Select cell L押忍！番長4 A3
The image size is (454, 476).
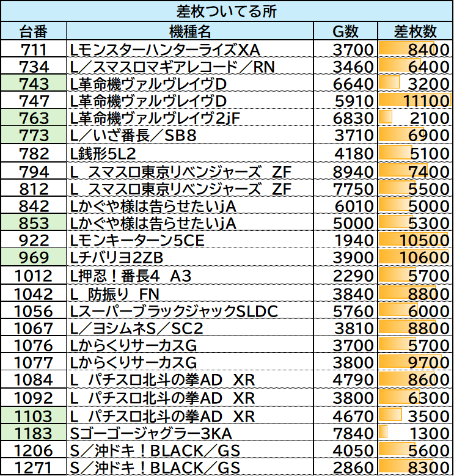(x=189, y=275)
